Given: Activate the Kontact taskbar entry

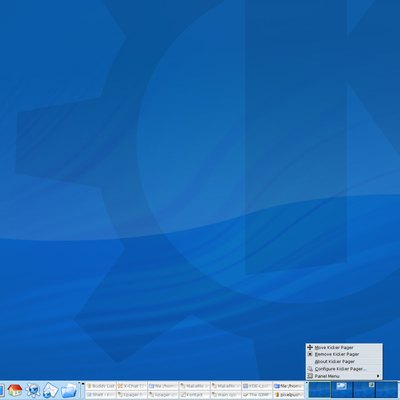Looking at the screenshot, I should pyautogui.click(x=194, y=395).
